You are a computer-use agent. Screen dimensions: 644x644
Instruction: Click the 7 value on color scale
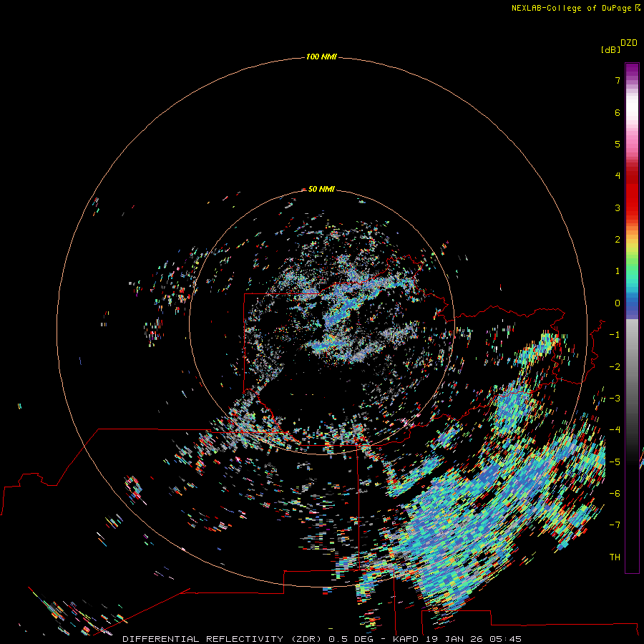pos(618,80)
